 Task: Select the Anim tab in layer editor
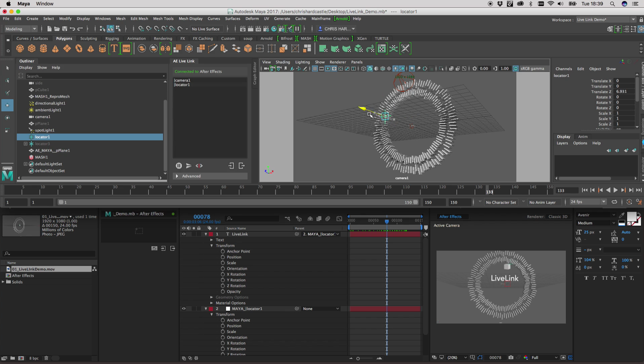pos(582,136)
